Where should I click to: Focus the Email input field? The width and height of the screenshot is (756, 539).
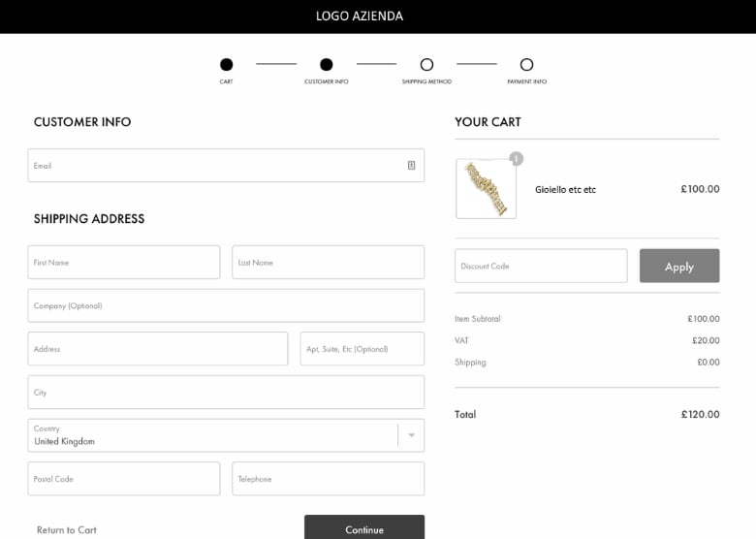pyautogui.click(x=226, y=166)
